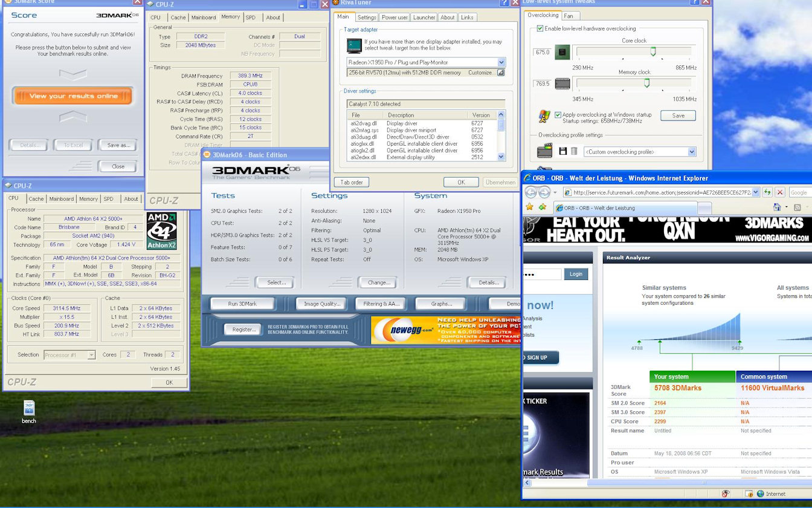Switch to the Power user tab in RivaTuner
812x508 pixels.
395,18
